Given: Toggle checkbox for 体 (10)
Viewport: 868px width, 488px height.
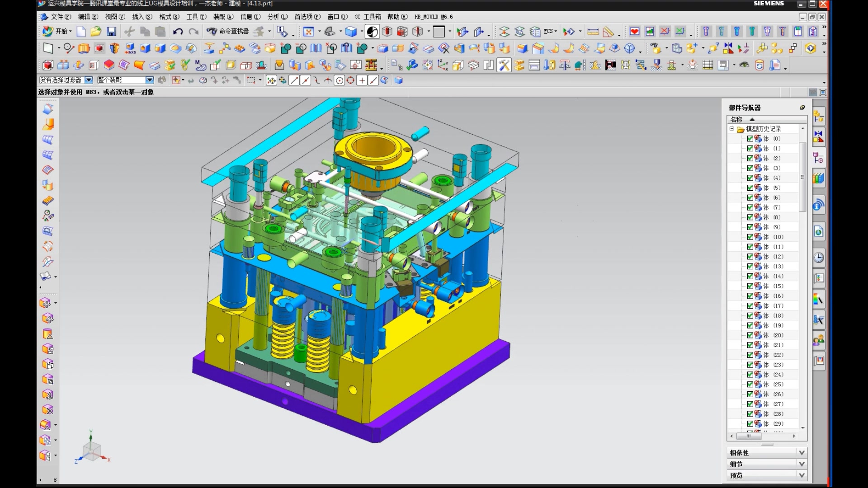Looking at the screenshot, I should [750, 237].
